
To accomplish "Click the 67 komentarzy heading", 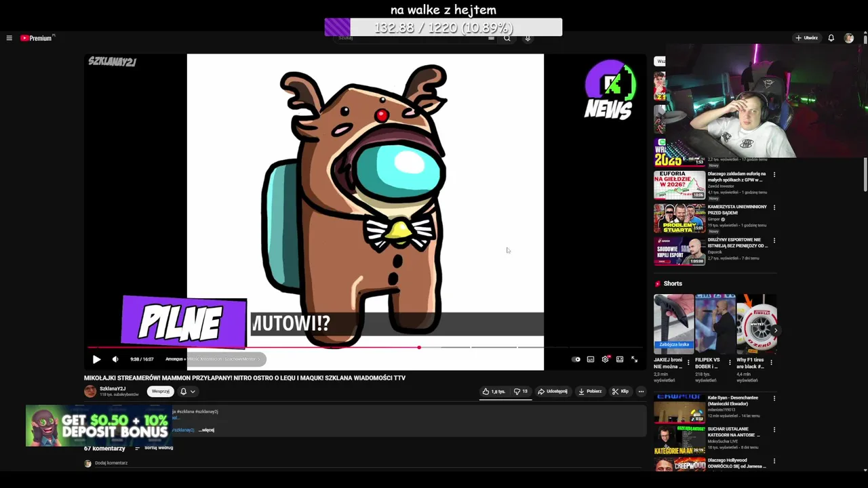I will [104, 449].
